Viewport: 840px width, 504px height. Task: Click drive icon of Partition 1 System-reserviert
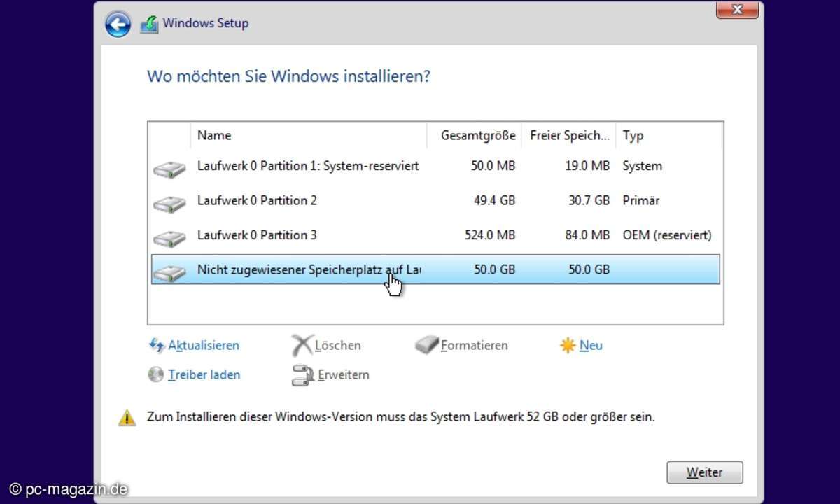click(169, 168)
